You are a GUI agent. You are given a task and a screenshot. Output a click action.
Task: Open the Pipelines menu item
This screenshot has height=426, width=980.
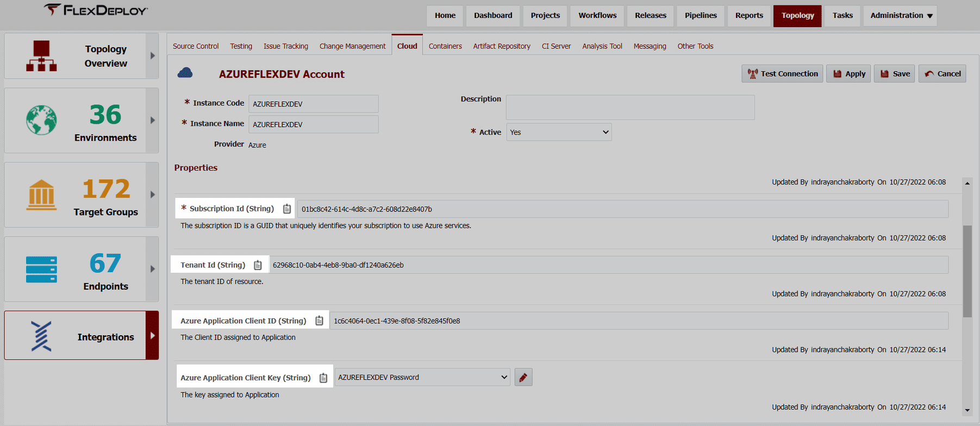point(701,16)
